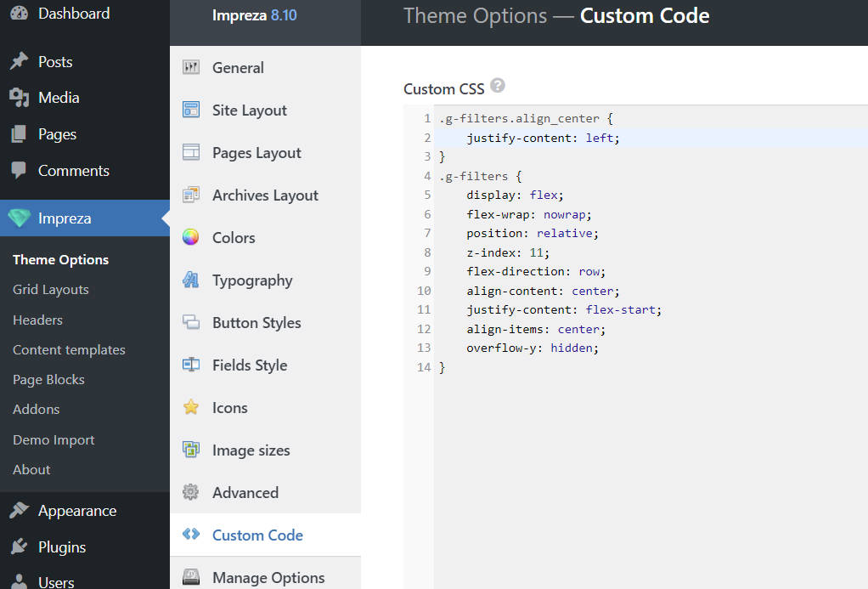
Task: Open the Grid Layouts submenu link
Action: tap(50, 289)
